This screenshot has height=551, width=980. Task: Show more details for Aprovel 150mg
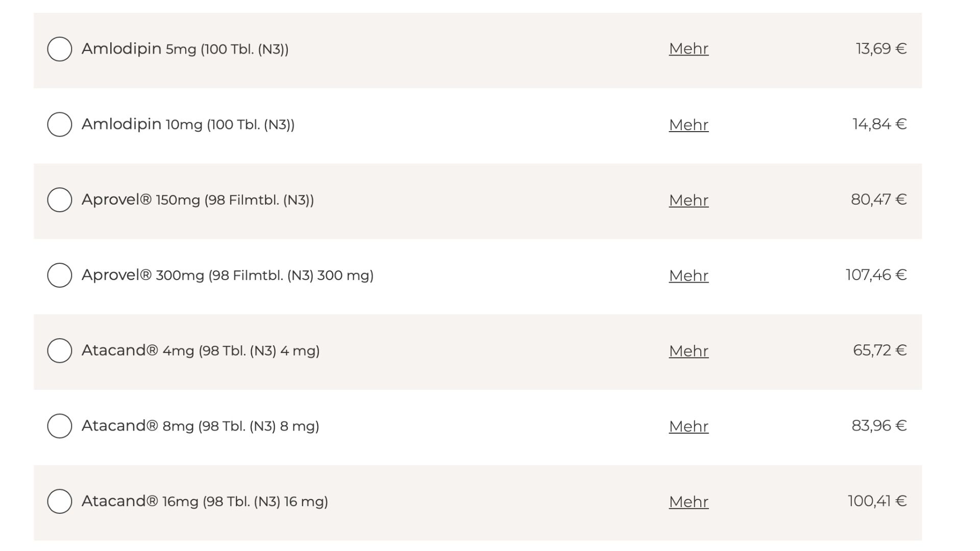tap(689, 200)
